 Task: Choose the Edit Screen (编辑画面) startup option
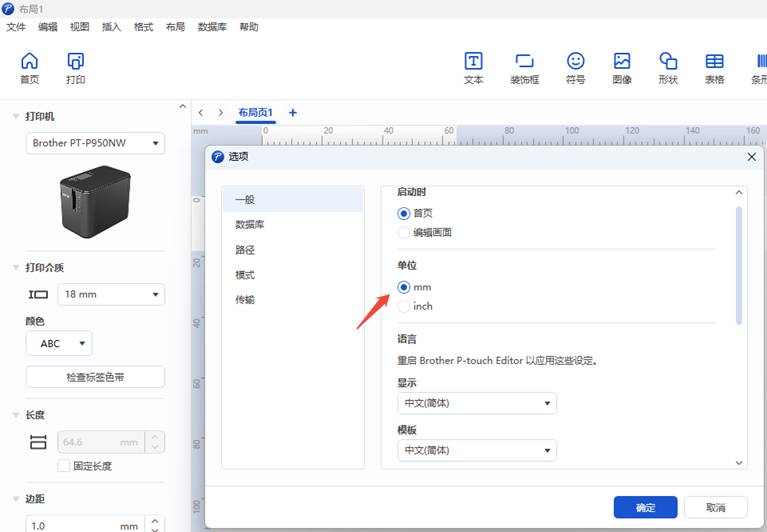(404, 232)
